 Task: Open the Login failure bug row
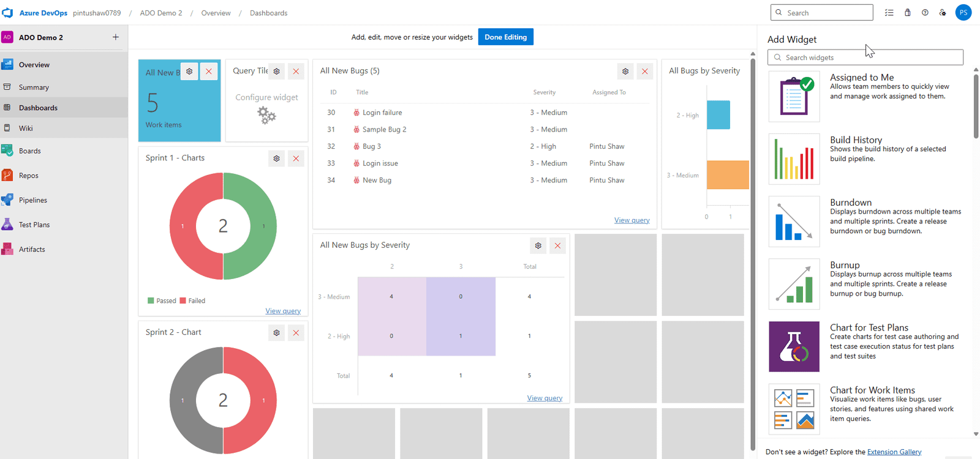pos(484,113)
